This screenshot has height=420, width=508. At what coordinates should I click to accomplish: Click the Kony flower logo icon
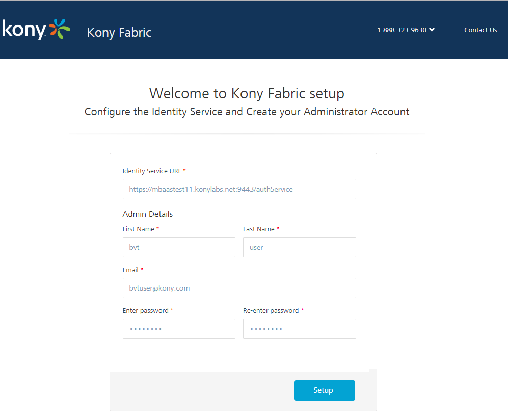click(x=60, y=29)
